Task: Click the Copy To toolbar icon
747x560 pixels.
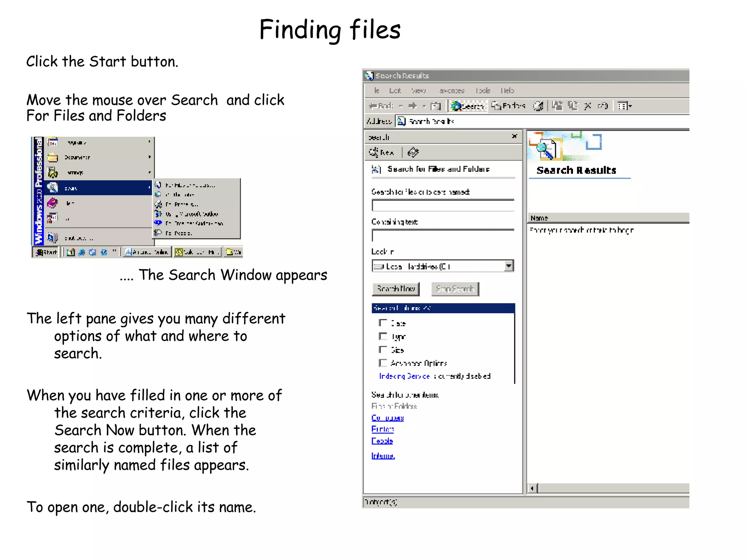Action: [573, 106]
